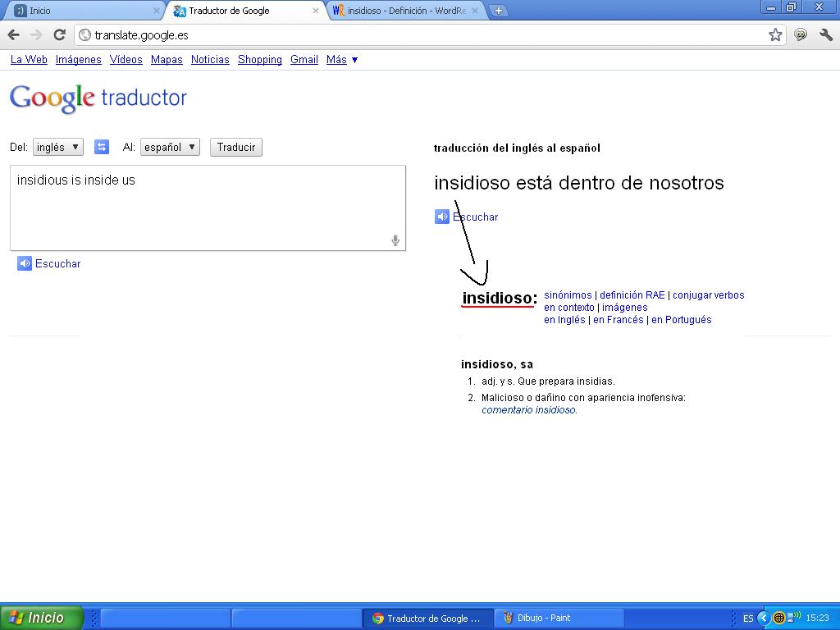
Task: Switch to Traductor de Google taskbar button
Action: 428,619
